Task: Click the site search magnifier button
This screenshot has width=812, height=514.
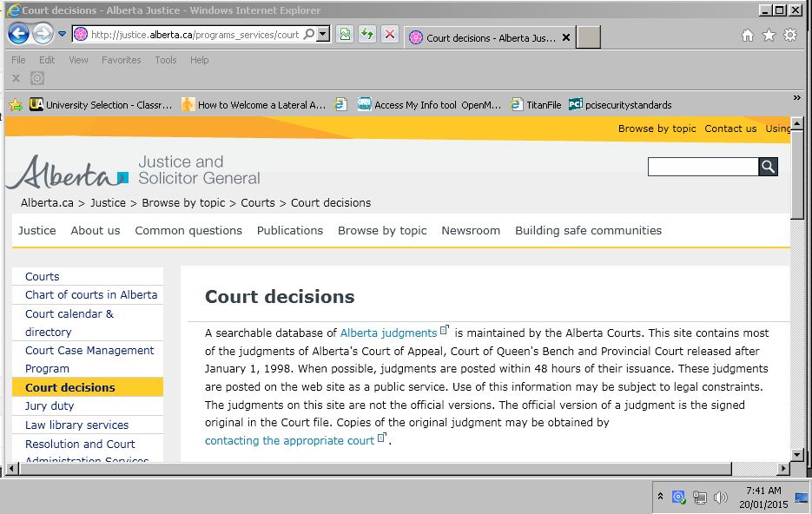Action: pos(768,167)
